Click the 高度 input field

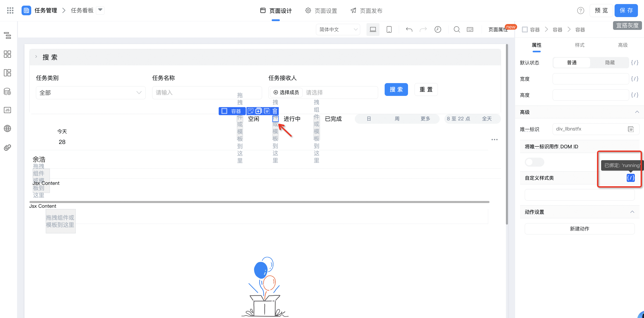coord(591,95)
